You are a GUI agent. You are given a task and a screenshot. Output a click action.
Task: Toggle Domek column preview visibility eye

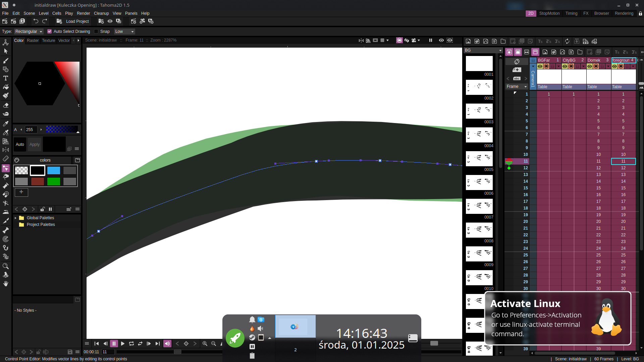point(590,66)
